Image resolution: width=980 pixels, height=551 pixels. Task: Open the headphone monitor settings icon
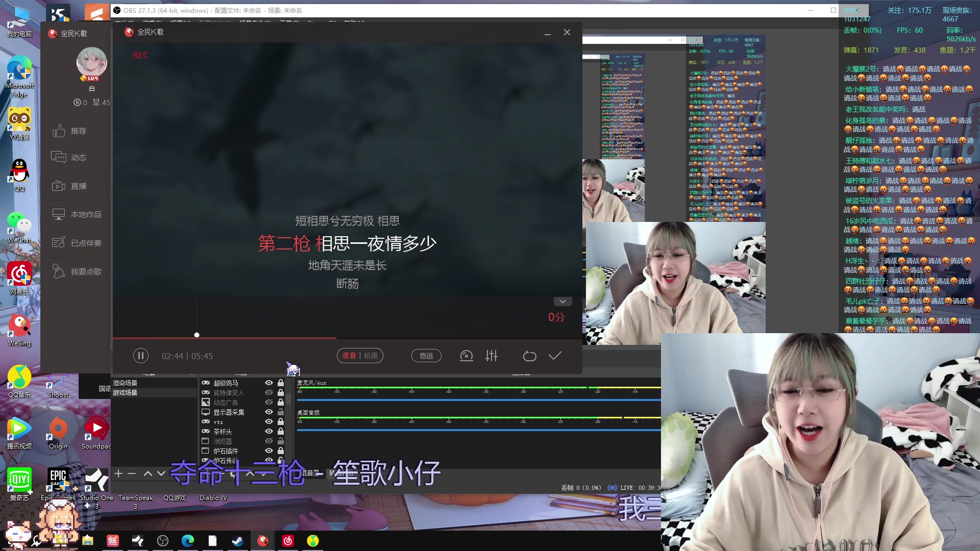[466, 356]
